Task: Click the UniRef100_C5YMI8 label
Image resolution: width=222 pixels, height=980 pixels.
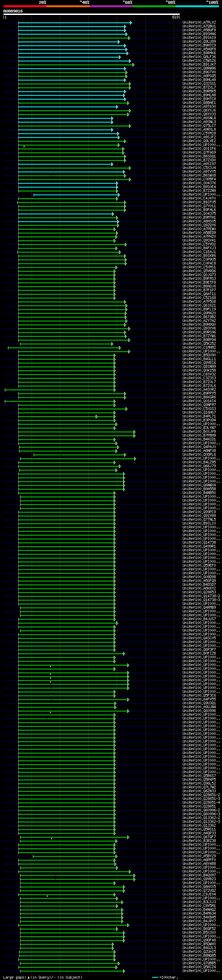Action: pyautogui.click(x=199, y=133)
